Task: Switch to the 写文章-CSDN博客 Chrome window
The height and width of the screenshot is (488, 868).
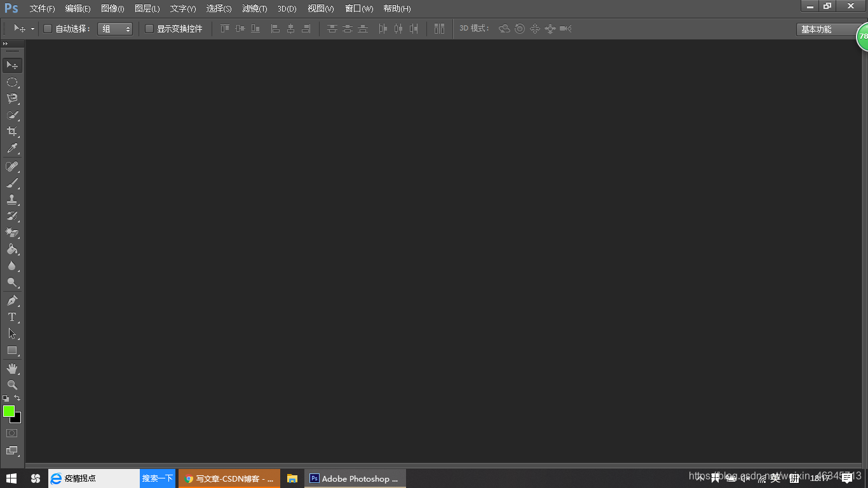Action: [229, 478]
